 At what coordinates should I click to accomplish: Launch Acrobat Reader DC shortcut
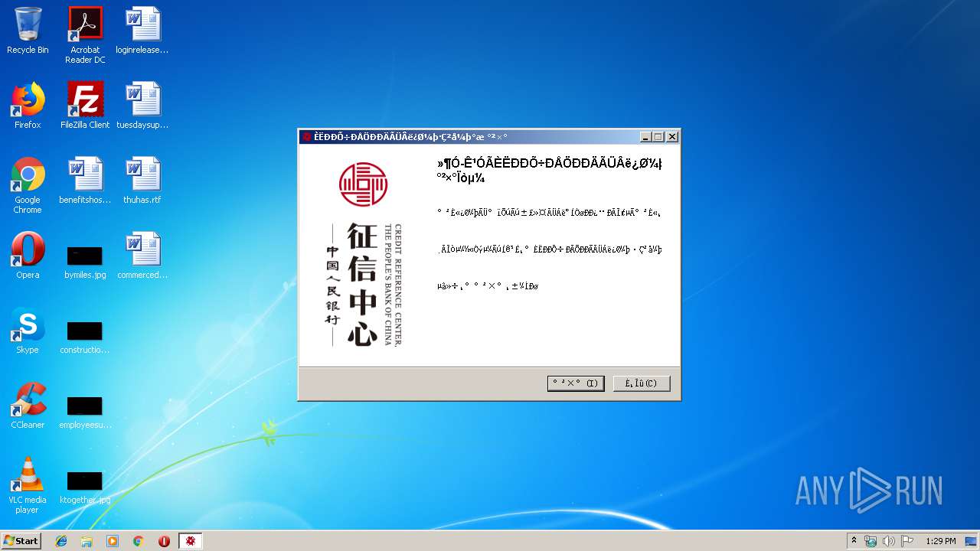coord(85,35)
